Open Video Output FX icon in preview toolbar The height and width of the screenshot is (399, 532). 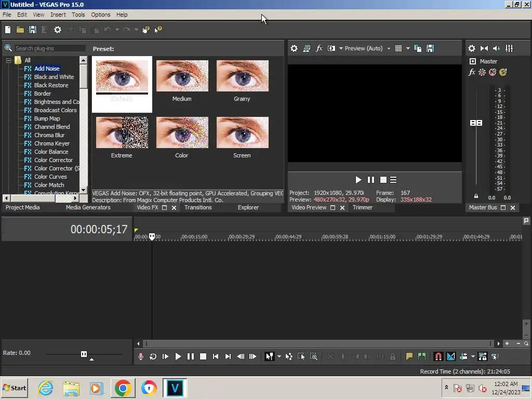tap(319, 48)
